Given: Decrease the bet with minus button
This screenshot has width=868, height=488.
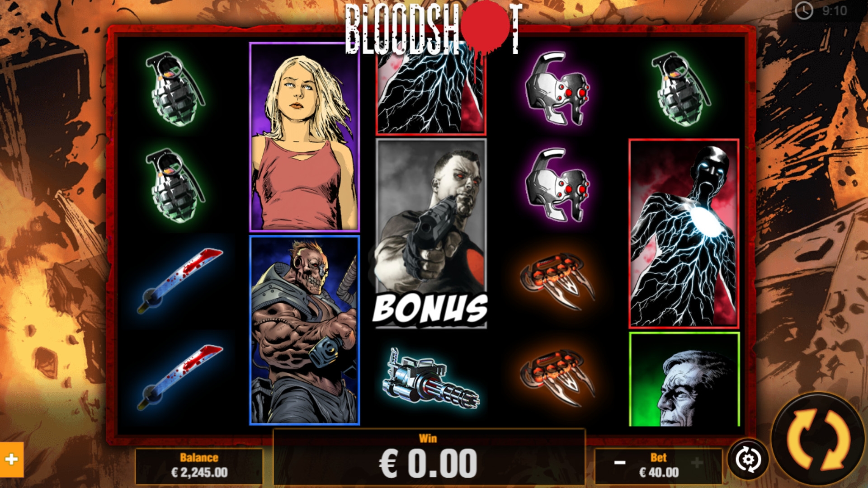Looking at the screenshot, I should 620,462.
